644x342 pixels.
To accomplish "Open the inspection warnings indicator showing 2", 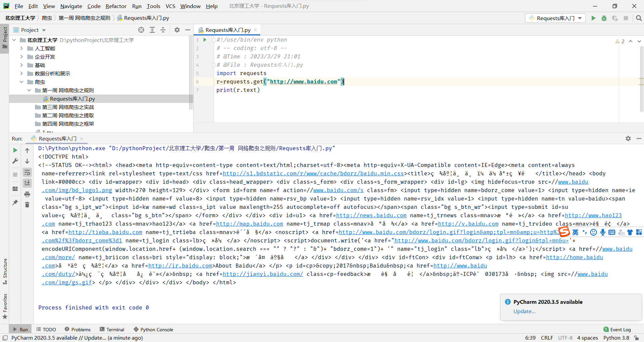I will coord(620,41).
